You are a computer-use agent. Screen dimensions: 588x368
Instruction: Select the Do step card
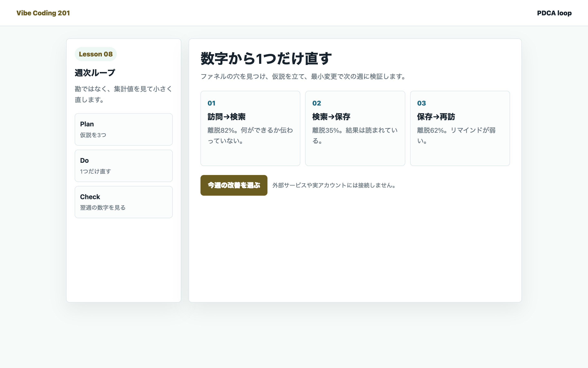[x=124, y=166]
